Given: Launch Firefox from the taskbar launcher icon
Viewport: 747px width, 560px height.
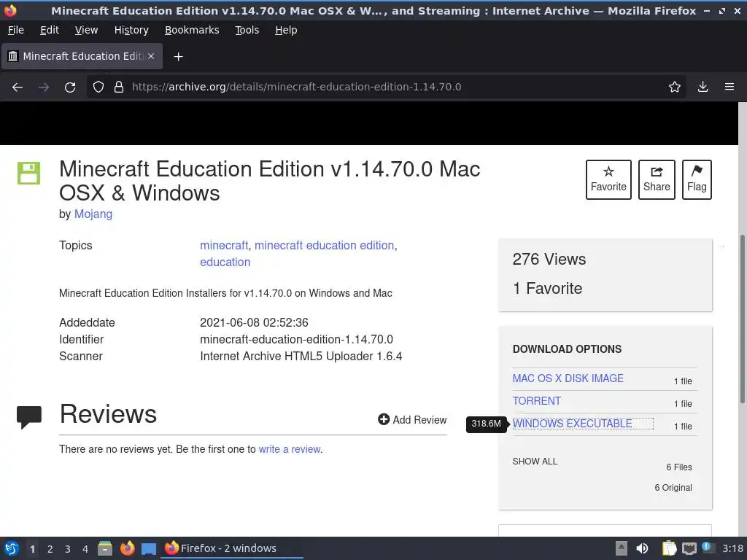Looking at the screenshot, I should pos(127,548).
